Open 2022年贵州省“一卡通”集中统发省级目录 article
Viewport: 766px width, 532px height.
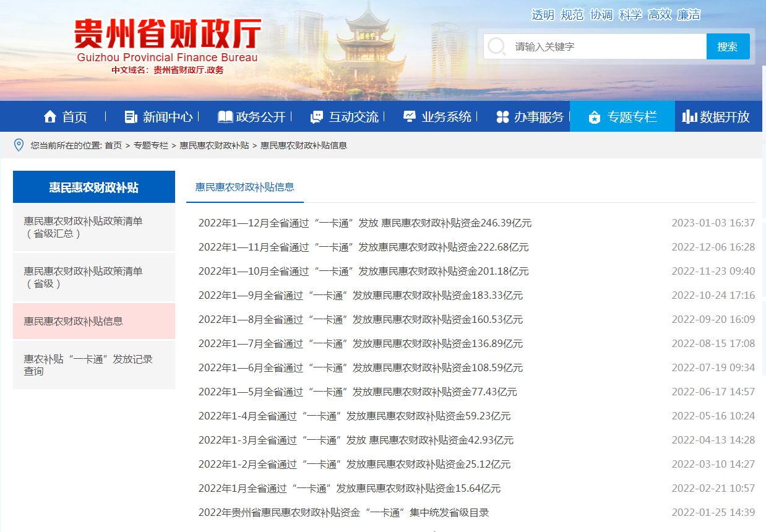coord(343,512)
